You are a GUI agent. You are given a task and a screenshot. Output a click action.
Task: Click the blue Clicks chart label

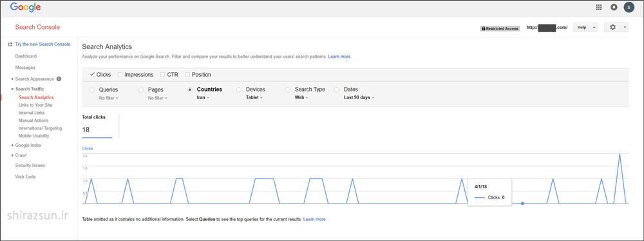(88, 148)
